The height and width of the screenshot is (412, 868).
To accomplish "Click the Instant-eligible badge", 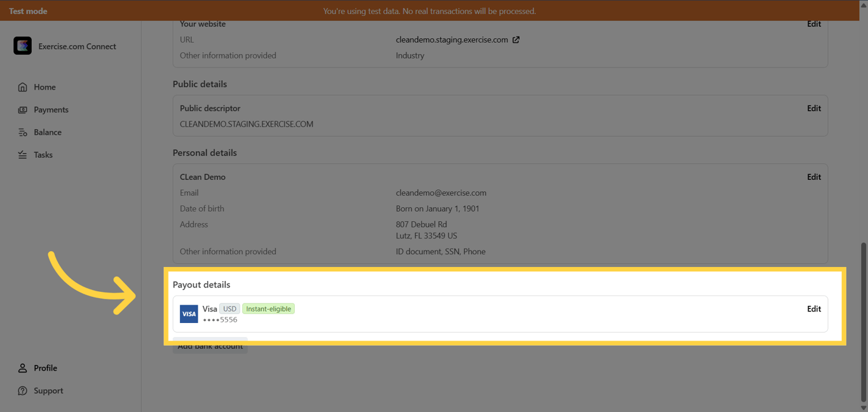I will (268, 308).
